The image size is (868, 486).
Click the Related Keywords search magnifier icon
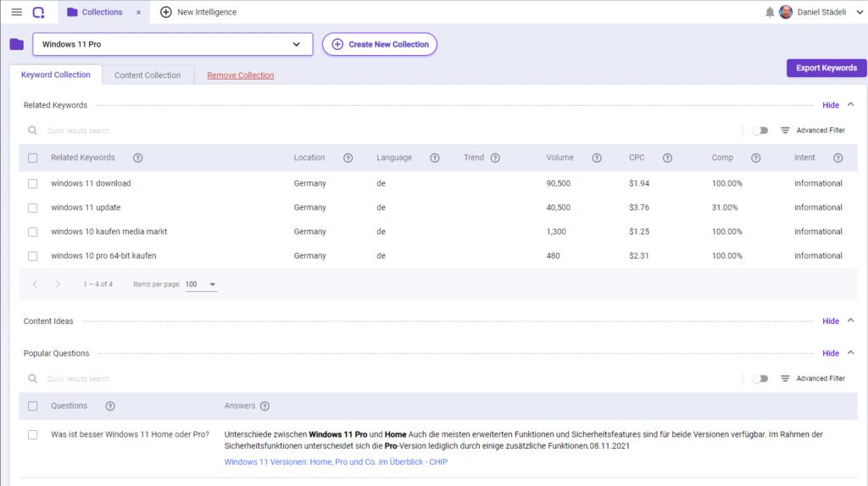point(33,131)
